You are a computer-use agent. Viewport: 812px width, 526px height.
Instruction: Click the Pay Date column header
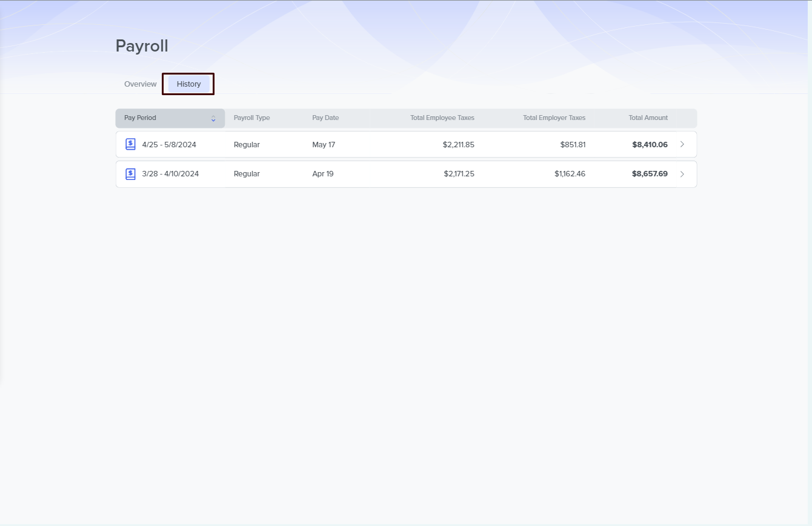pyautogui.click(x=325, y=118)
